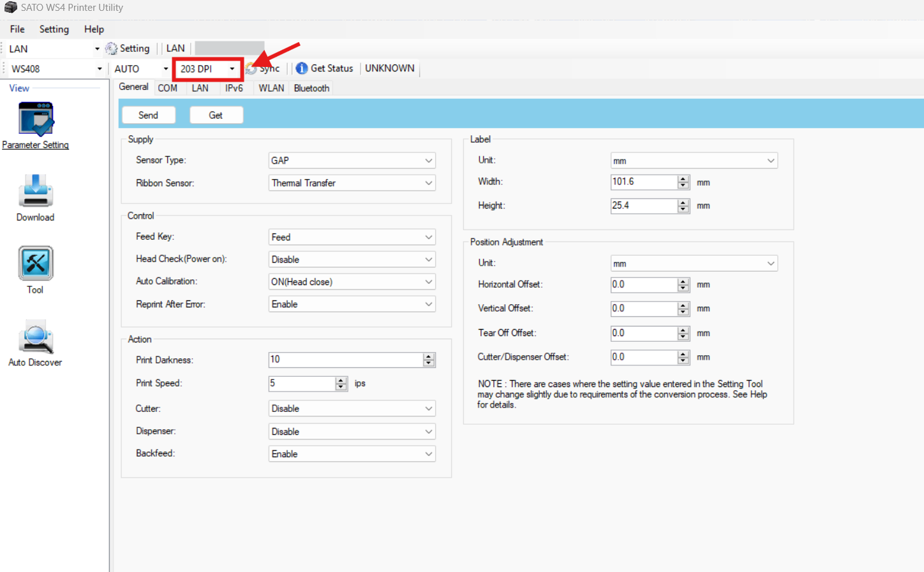This screenshot has height=572, width=924.
Task: Launch Auto Discover from sidebar
Action: tap(36, 337)
